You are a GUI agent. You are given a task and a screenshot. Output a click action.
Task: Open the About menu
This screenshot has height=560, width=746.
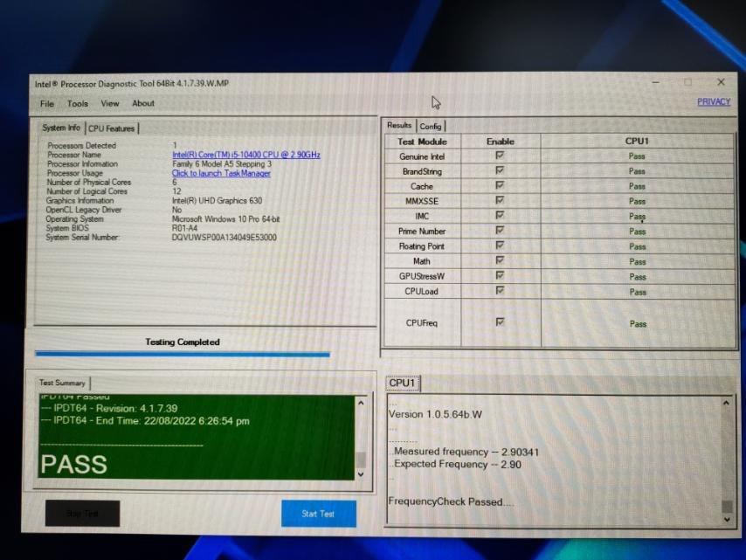pos(143,103)
